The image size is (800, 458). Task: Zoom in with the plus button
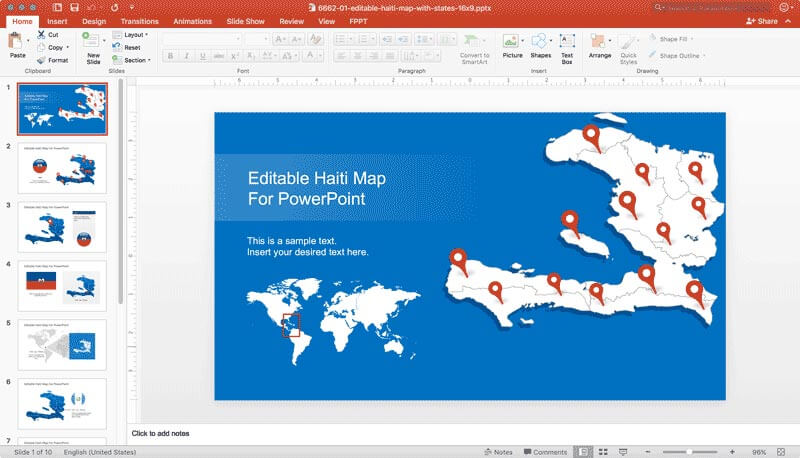732,452
